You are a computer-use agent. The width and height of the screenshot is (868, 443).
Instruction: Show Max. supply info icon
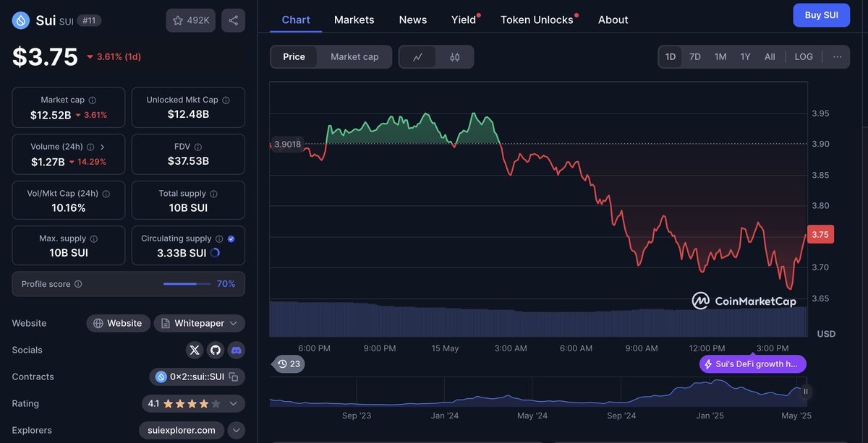click(93, 238)
